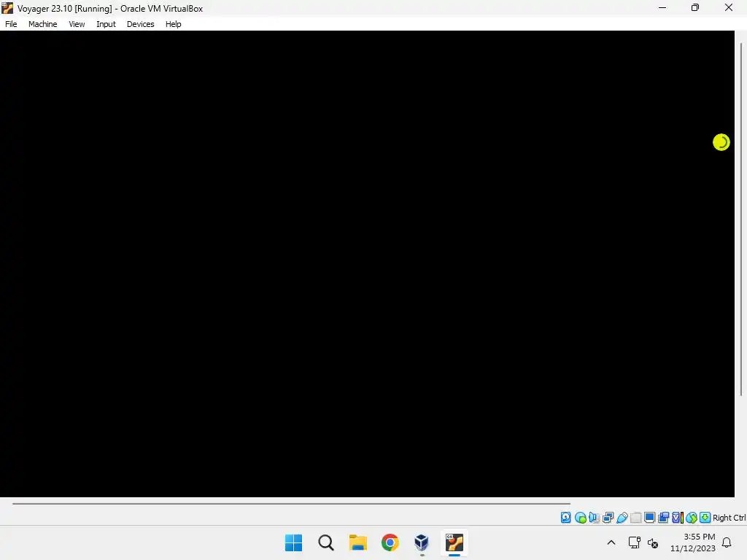Open the View menu
747x560 pixels.
click(76, 24)
